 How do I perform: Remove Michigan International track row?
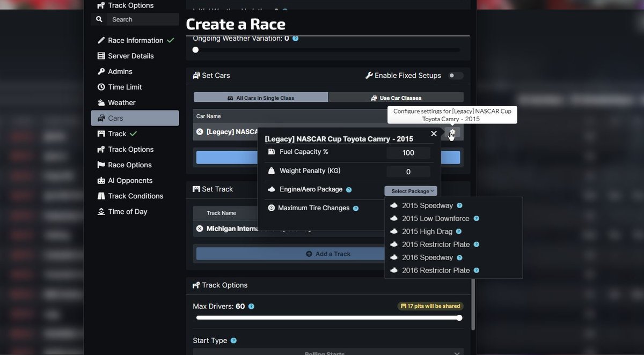200,228
